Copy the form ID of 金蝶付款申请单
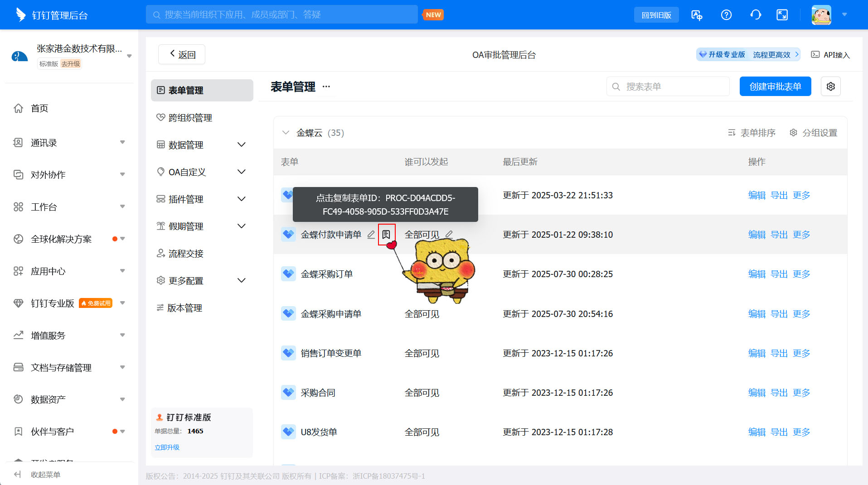Image resolution: width=868 pixels, height=485 pixels. (x=387, y=234)
